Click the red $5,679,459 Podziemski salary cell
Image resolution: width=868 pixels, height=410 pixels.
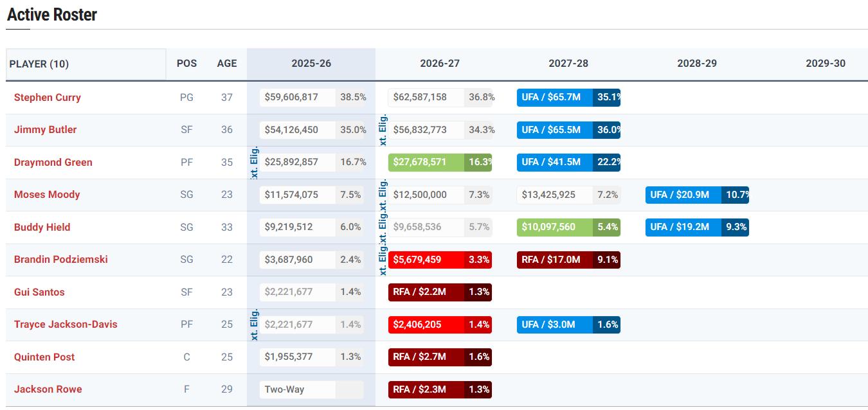(x=426, y=260)
